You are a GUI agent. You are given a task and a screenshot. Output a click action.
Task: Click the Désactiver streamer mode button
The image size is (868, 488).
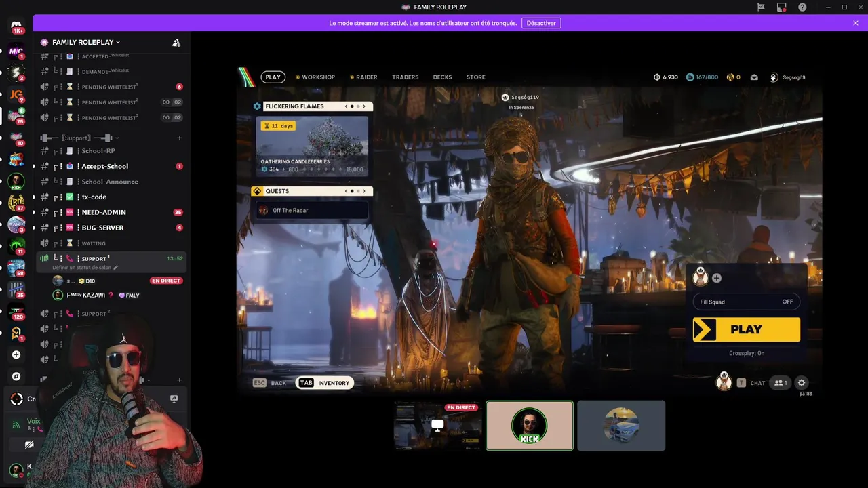pos(541,23)
